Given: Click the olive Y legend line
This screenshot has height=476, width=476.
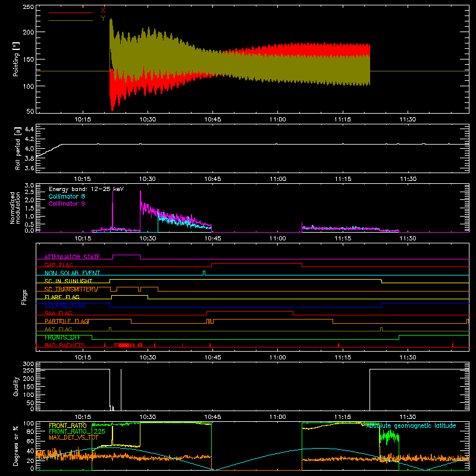Looking at the screenshot, I should 71,20.
